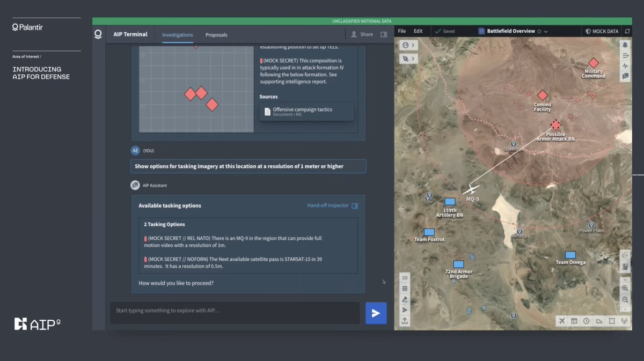Click the Power Plant location pin

[x=591, y=225]
